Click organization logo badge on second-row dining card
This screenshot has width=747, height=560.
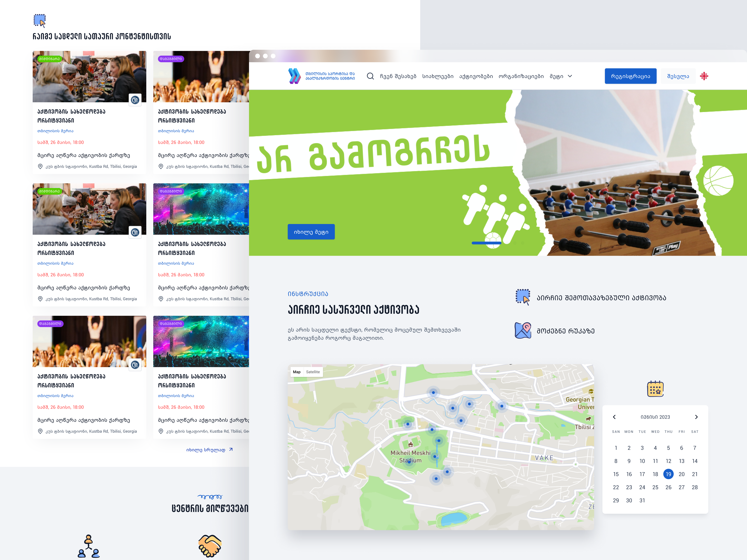135,232
